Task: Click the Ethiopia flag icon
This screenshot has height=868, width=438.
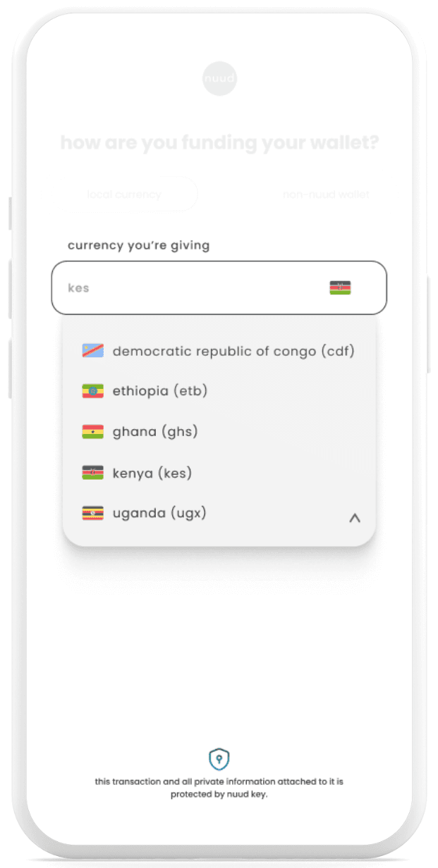Action: pos(91,391)
